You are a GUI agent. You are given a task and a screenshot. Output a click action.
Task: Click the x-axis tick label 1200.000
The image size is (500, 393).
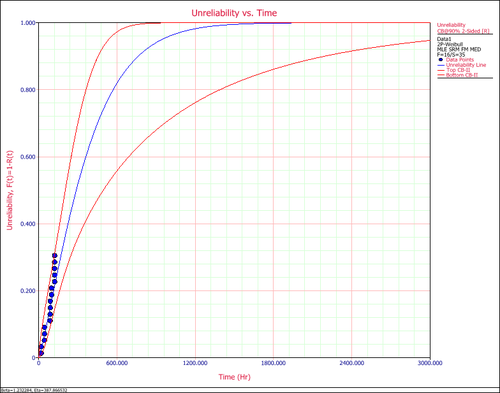point(195,363)
